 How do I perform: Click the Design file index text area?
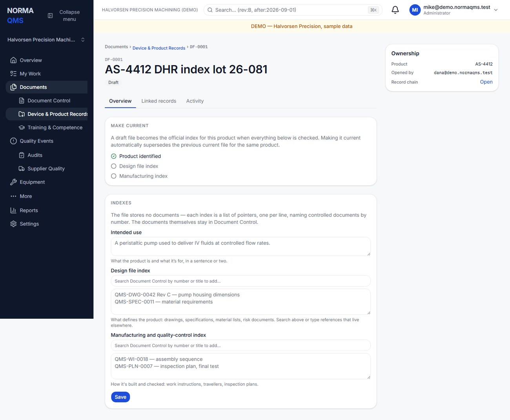pyautogui.click(x=240, y=302)
